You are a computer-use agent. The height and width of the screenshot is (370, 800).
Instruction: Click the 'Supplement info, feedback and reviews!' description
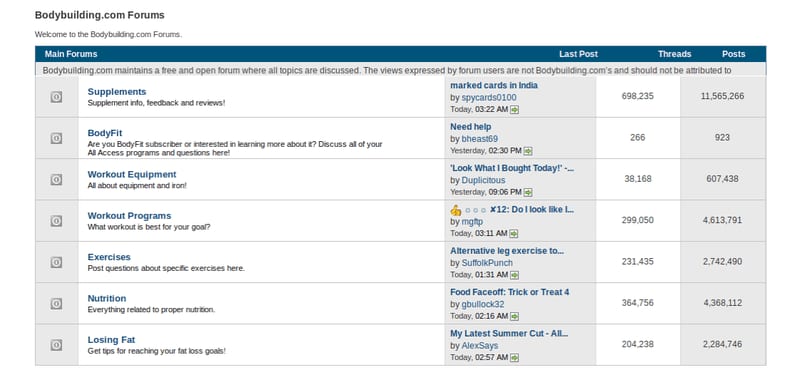(156, 103)
